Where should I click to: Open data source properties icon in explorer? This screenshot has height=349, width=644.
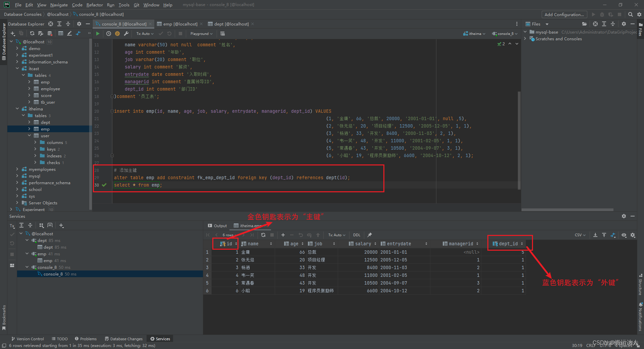(x=41, y=33)
